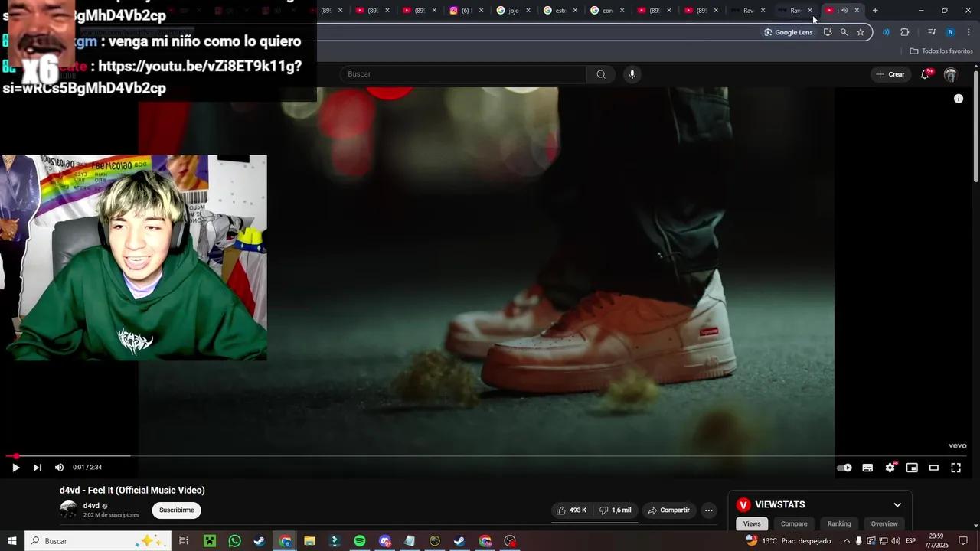Open the YouTube player settings gear
This screenshot has width=980, height=551.
pos(890,467)
